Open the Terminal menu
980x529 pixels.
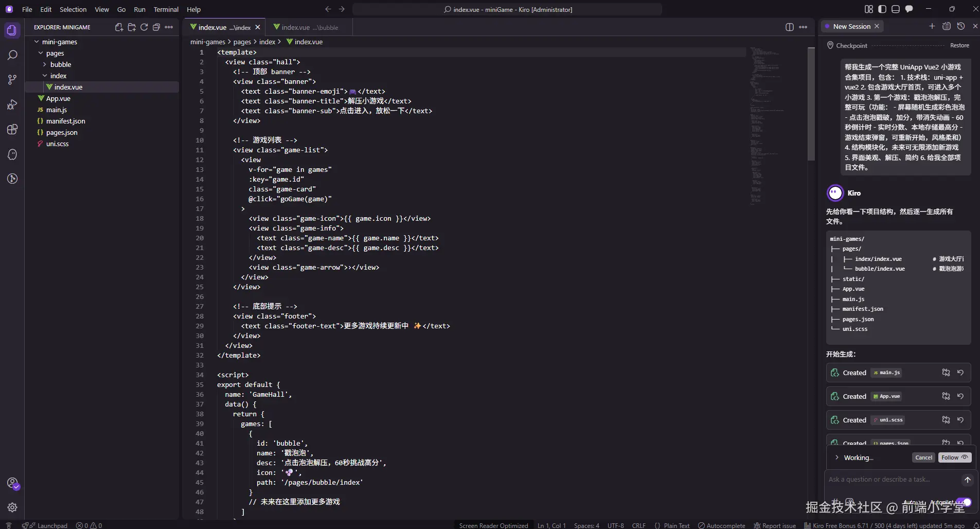pyautogui.click(x=166, y=9)
